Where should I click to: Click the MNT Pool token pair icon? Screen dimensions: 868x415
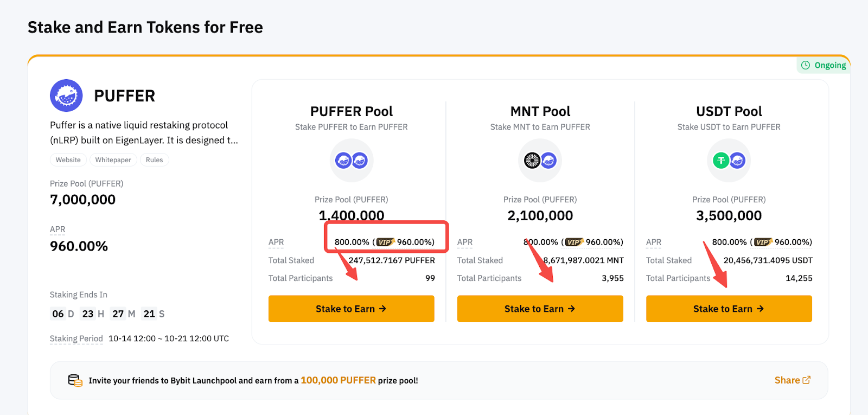[x=540, y=161]
